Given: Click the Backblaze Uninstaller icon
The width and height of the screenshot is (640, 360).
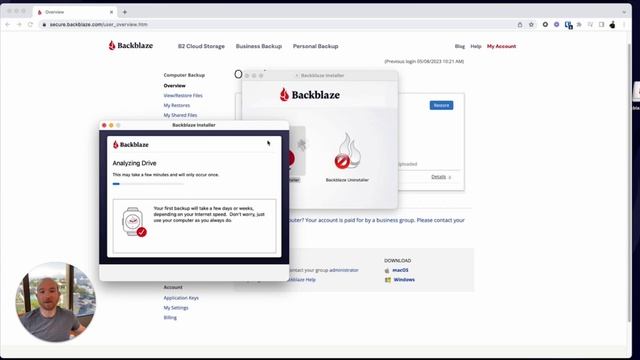Looking at the screenshot, I should 347,151.
